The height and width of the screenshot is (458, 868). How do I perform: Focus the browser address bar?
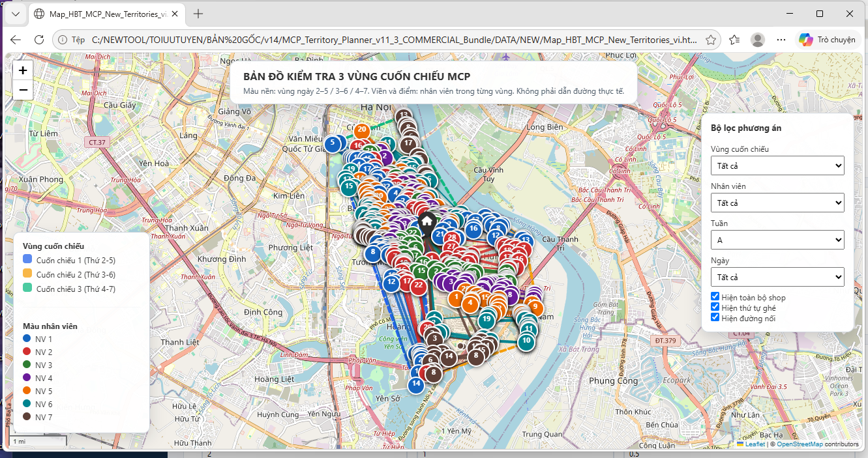[395, 40]
